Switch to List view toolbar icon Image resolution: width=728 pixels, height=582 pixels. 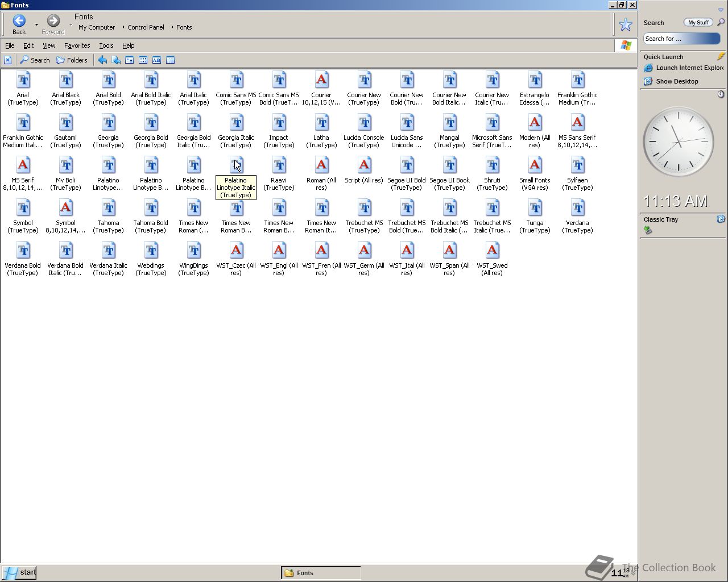pyautogui.click(x=143, y=60)
